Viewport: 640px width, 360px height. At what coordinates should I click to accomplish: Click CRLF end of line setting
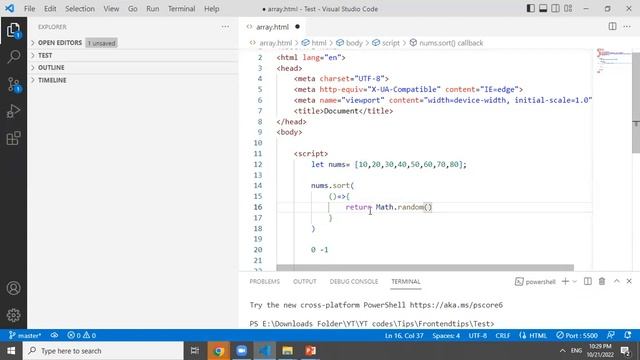tap(503, 336)
